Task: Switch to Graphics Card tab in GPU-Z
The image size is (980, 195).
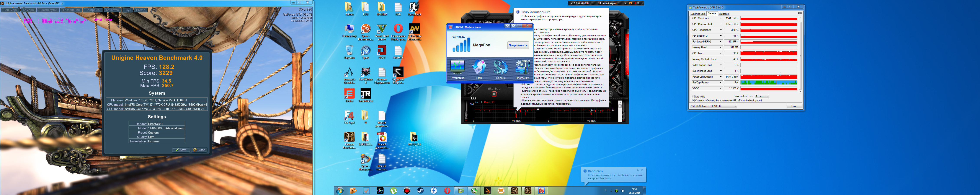Action: (698, 14)
